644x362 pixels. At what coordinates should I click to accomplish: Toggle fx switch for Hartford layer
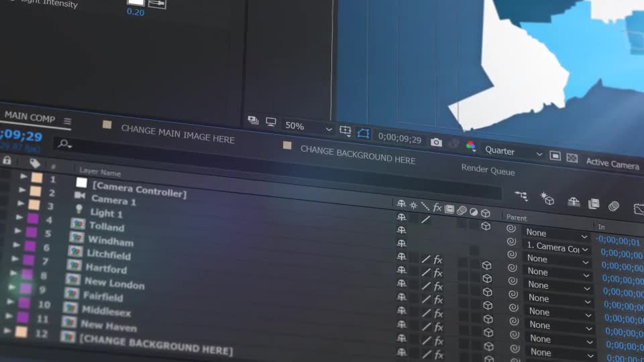pyautogui.click(x=439, y=300)
